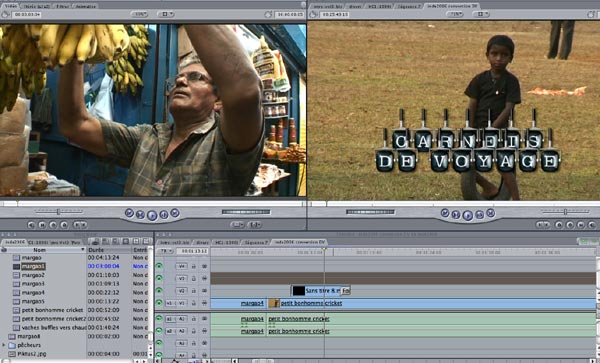This screenshot has height=363, width=600.
Task: Click the Viewer play button
Action: (152, 215)
